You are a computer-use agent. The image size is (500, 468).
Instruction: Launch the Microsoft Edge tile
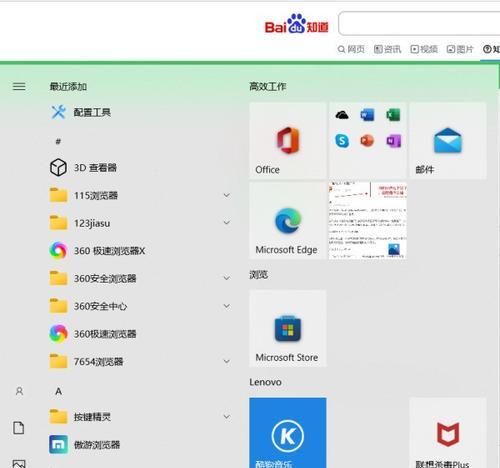click(x=288, y=220)
